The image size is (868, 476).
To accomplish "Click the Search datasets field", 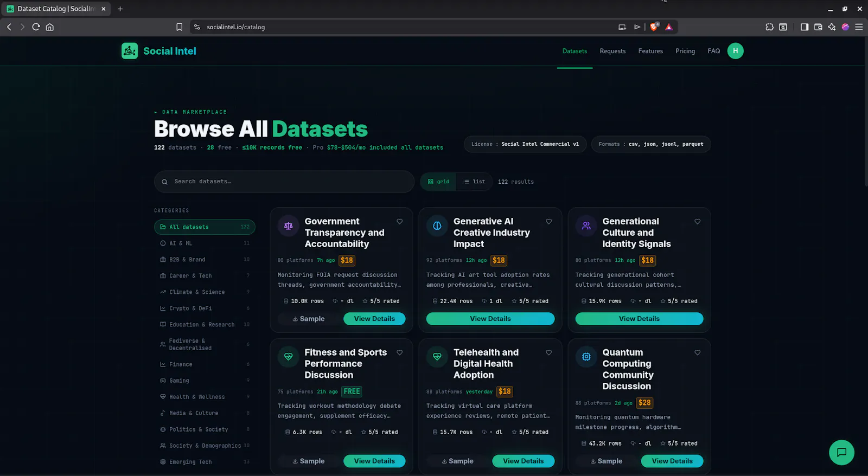I will (x=284, y=182).
